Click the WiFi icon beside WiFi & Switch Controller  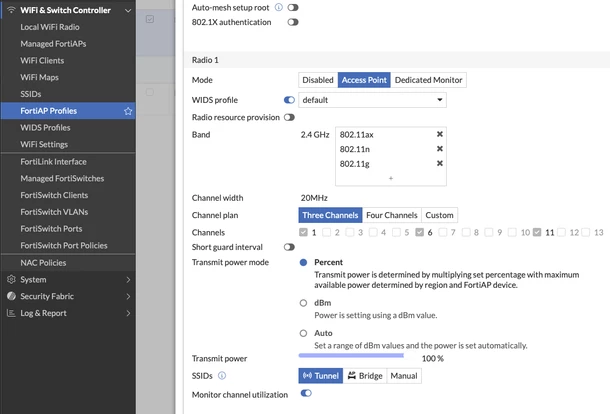click(11, 10)
